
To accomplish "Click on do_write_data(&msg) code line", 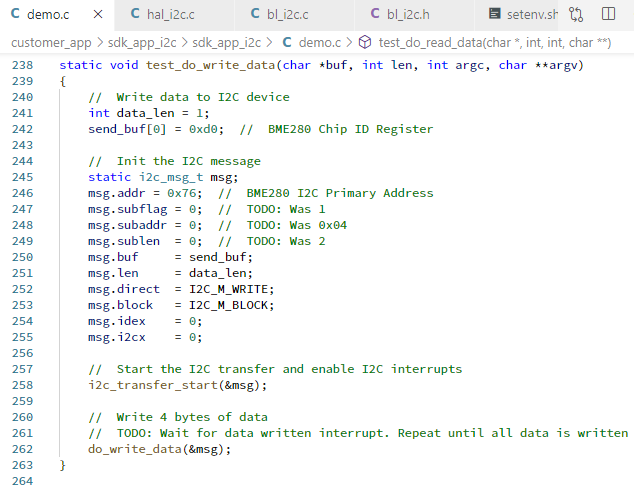I will pyautogui.click(x=159, y=449).
